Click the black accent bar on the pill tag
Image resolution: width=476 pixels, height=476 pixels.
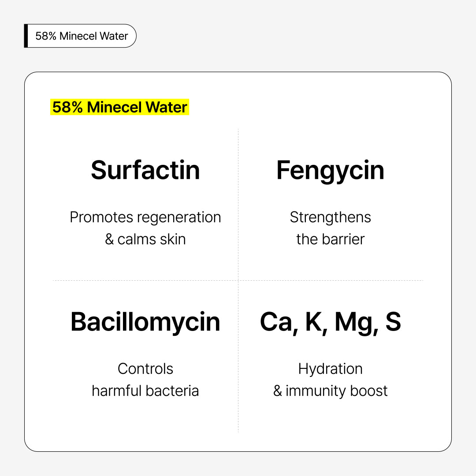(x=26, y=36)
